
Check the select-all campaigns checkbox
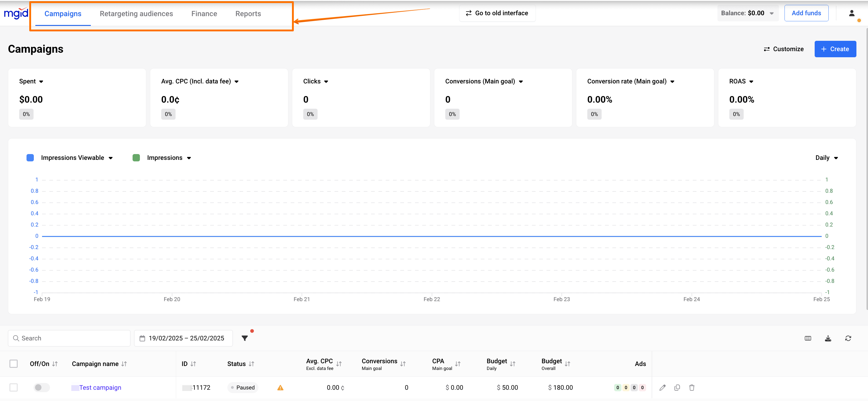pos(13,364)
